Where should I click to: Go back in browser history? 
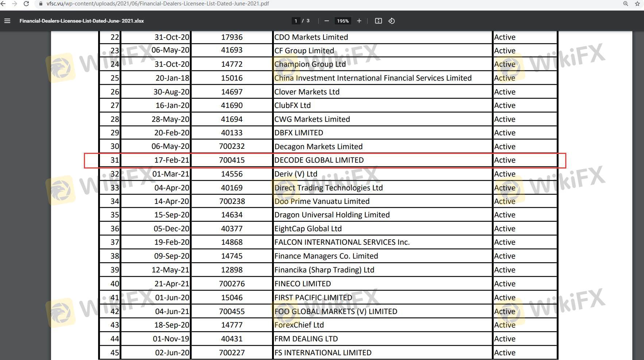[x=3, y=4]
